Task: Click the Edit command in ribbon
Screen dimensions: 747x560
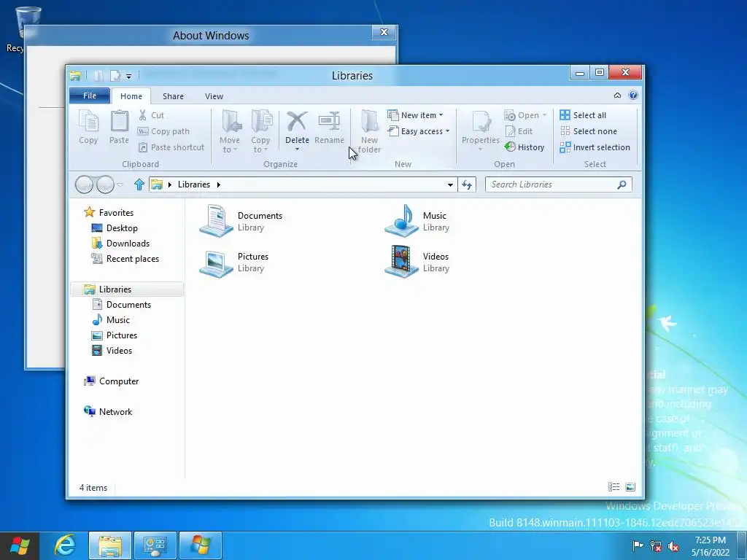Action: [x=519, y=131]
